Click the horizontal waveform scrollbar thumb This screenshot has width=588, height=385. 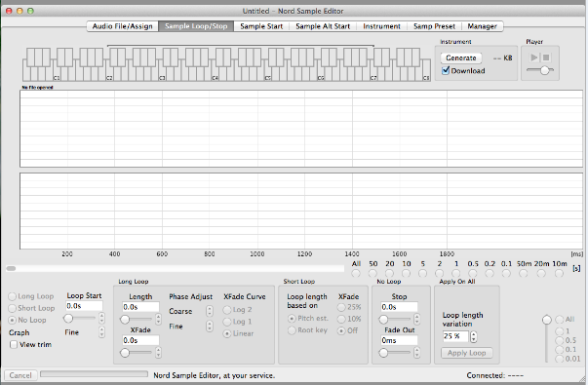[12, 268]
